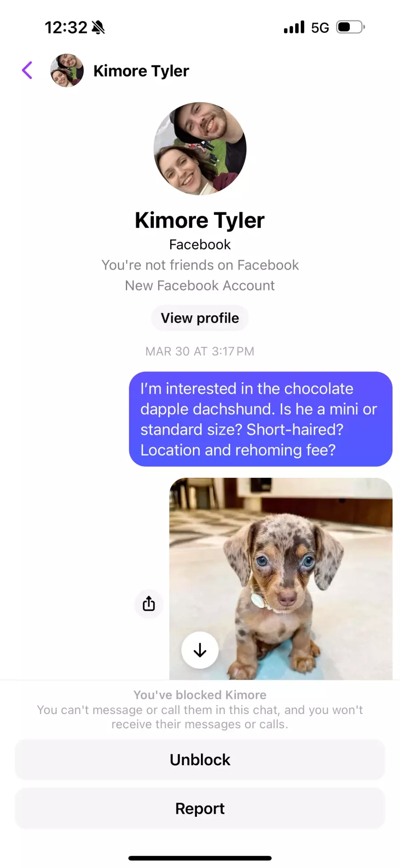400x868 pixels.
Task: Tap the 5G network indicator
Action: pos(320,28)
